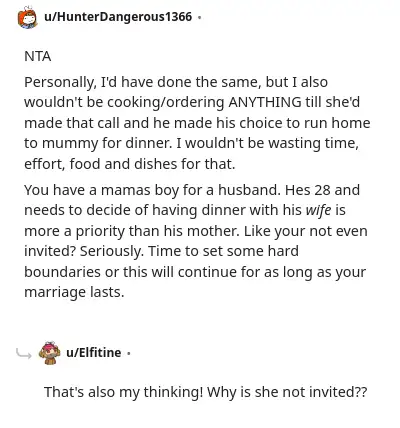This screenshot has height=428, width=400.
Task: Click the phrase 'Time to set some hard'
Action: click(223, 251)
